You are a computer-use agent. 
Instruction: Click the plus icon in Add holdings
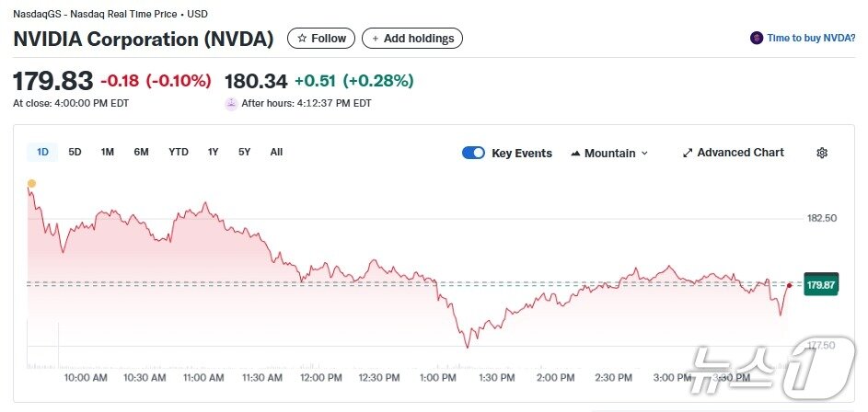(375, 39)
